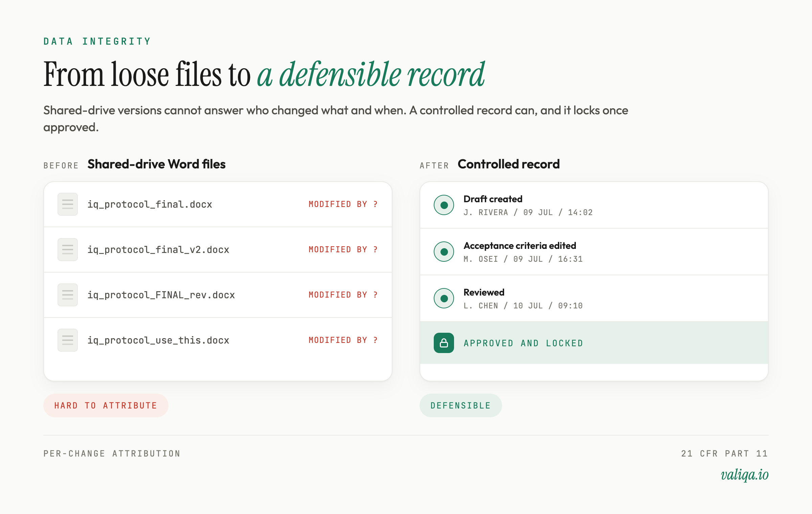The image size is (812, 514).
Task: Click the document icon beside iq_protocol_use_this.docx
Action: coord(68,340)
